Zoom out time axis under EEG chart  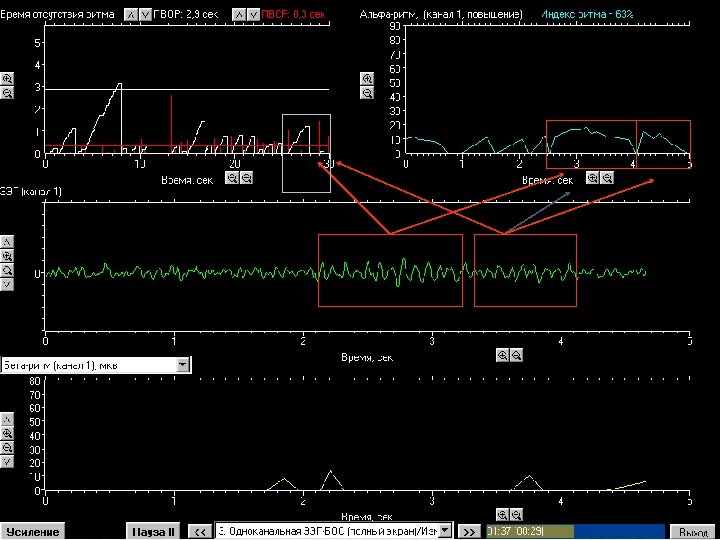[517, 355]
